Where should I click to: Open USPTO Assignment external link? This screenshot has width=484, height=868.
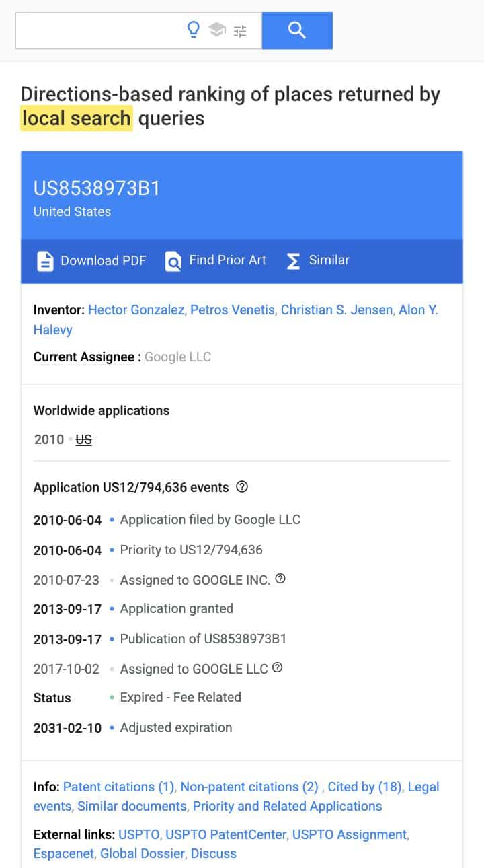pyautogui.click(x=350, y=835)
